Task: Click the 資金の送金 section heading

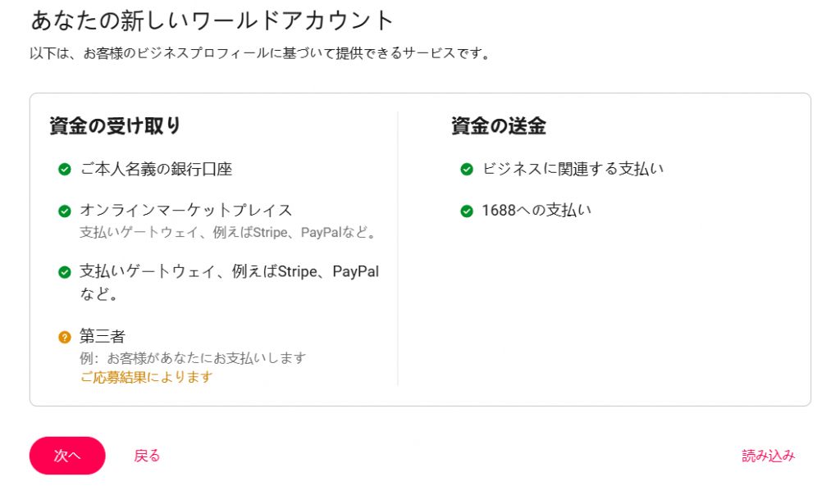Action: click(499, 126)
